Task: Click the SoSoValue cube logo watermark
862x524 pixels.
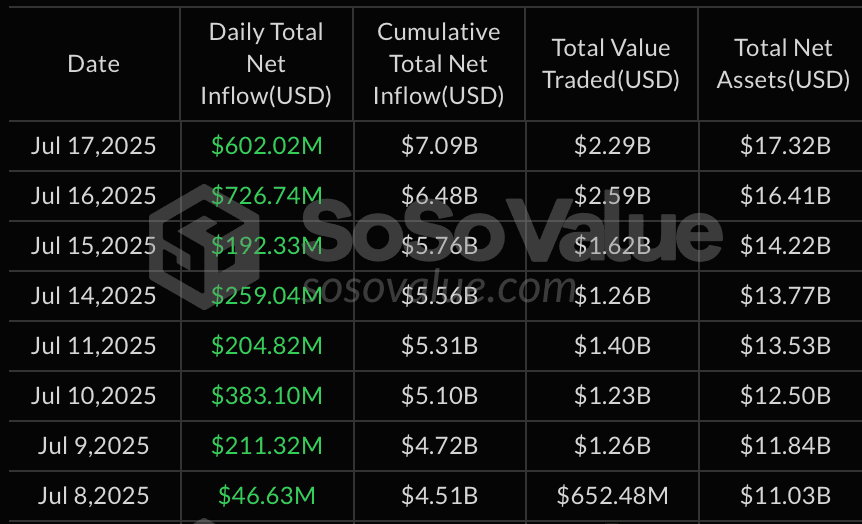Action: tap(204, 246)
